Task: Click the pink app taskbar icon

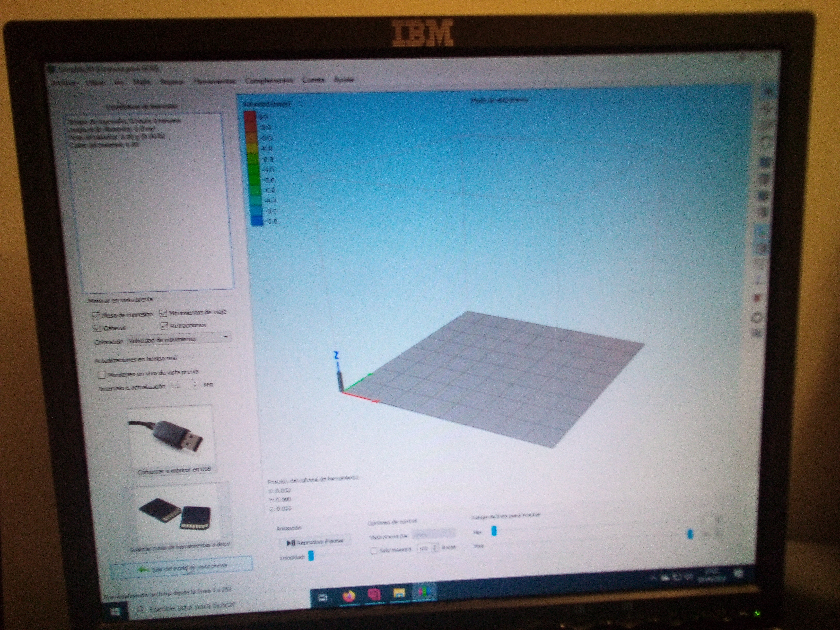Action: 374,594
